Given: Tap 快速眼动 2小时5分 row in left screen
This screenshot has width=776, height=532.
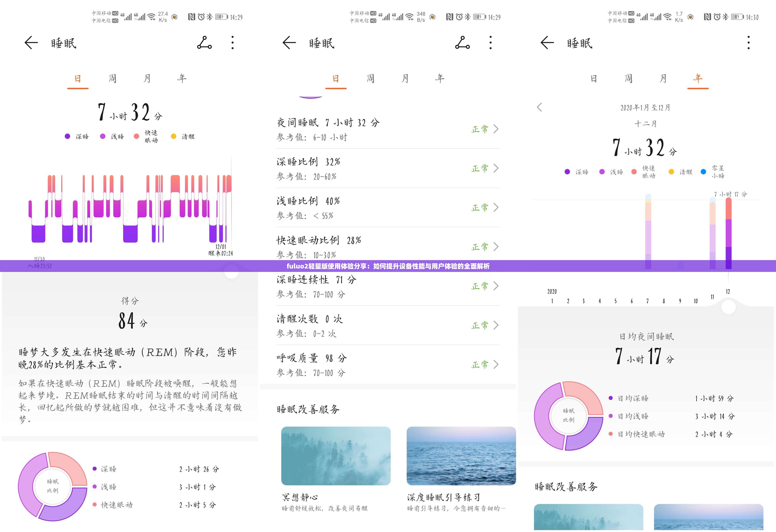Looking at the screenshot, I should (154, 505).
